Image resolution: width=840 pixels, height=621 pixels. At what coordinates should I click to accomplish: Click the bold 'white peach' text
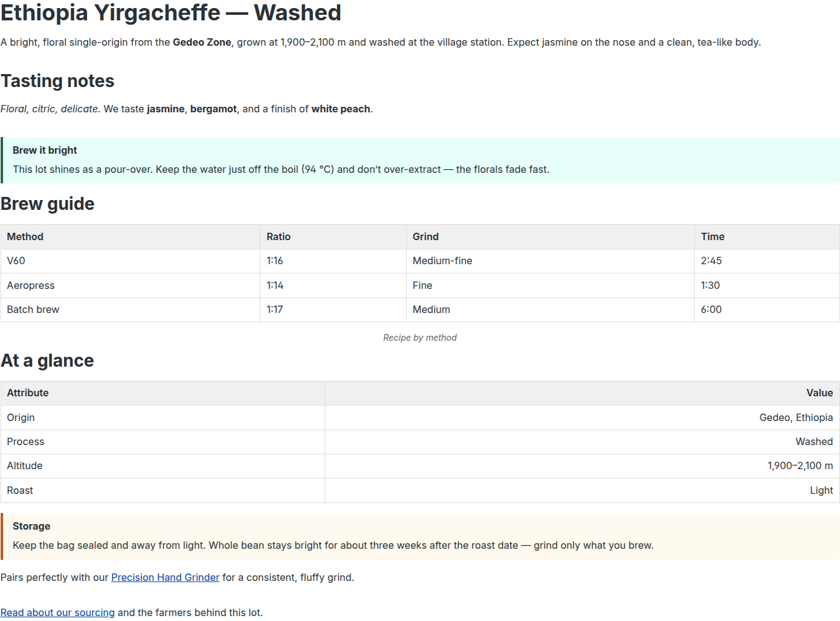point(341,109)
